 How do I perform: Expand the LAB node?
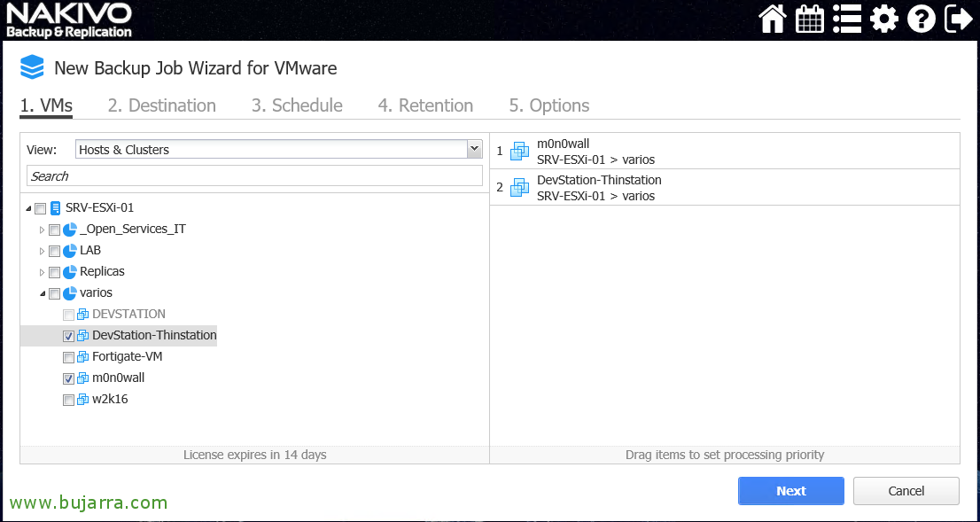tap(42, 252)
